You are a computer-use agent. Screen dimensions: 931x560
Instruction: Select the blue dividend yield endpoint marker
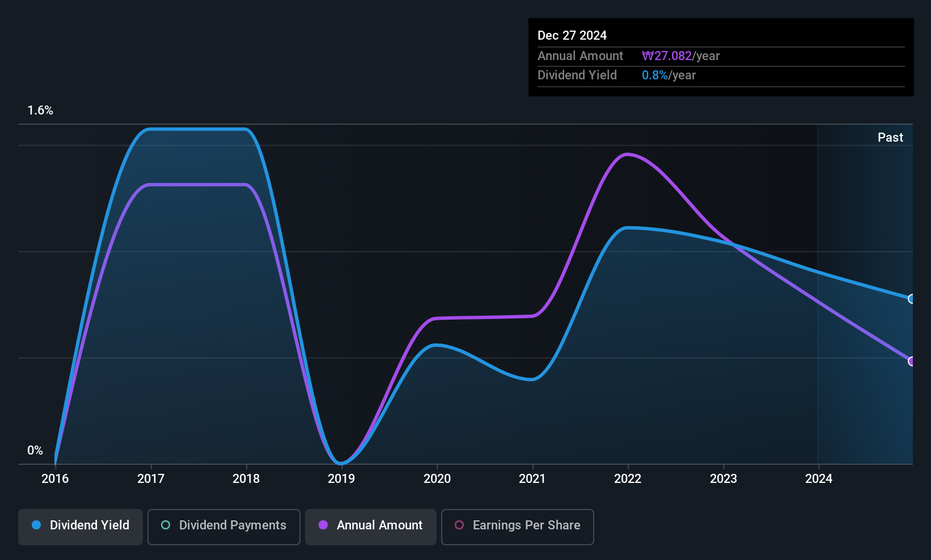point(911,299)
